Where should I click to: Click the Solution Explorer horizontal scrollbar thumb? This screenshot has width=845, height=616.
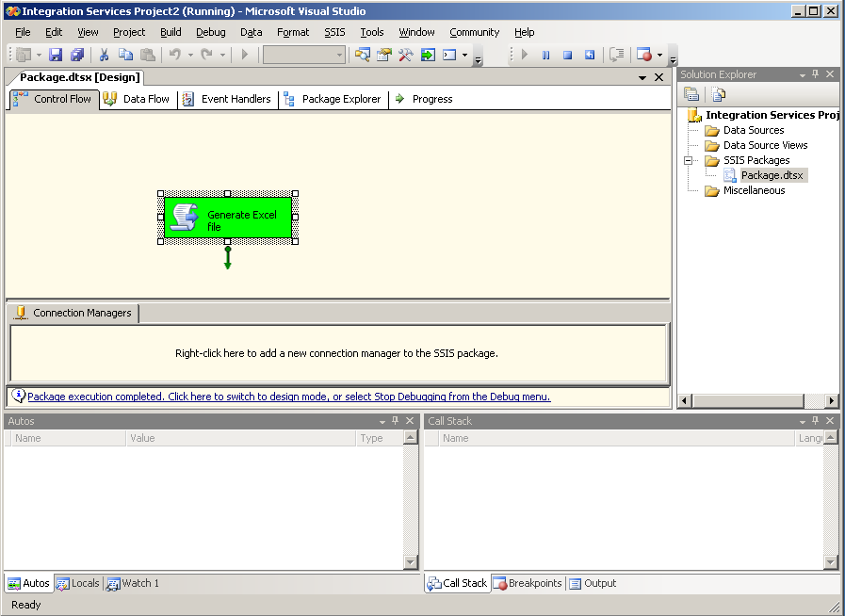(748, 400)
